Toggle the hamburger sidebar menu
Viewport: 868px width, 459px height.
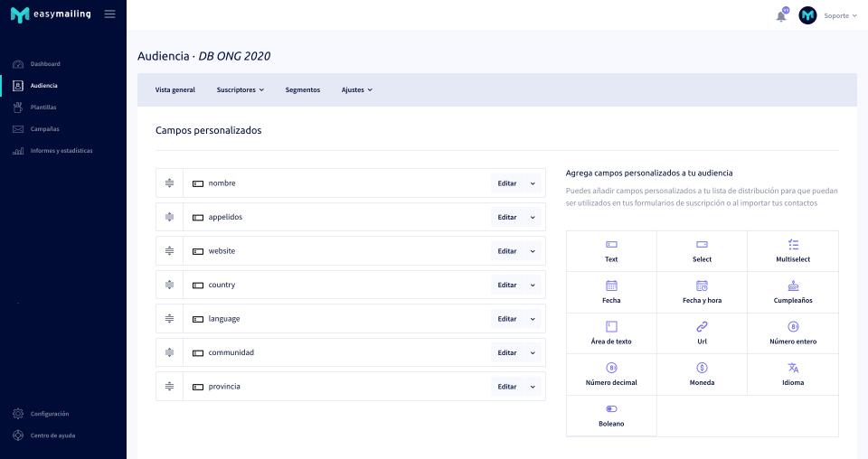[x=109, y=14]
